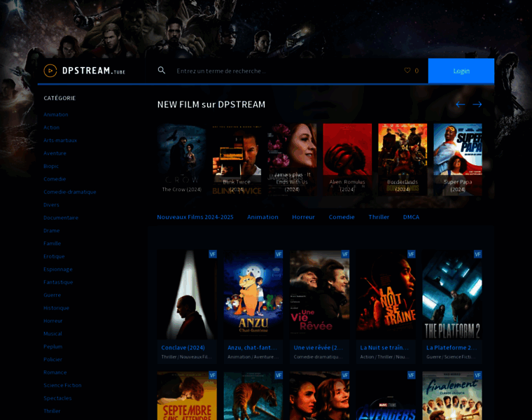Screen dimensions: 532x420
Task: Open the Animation tab above the grid
Action: 262,217
